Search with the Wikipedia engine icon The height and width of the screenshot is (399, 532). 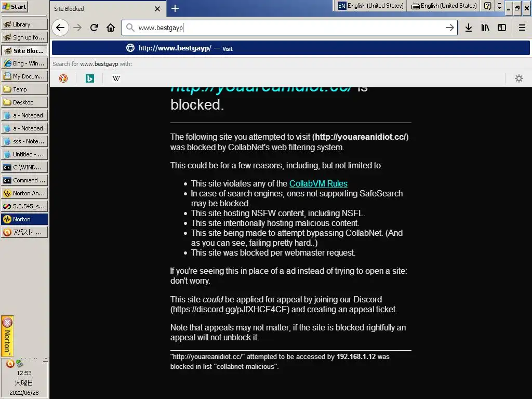116,79
